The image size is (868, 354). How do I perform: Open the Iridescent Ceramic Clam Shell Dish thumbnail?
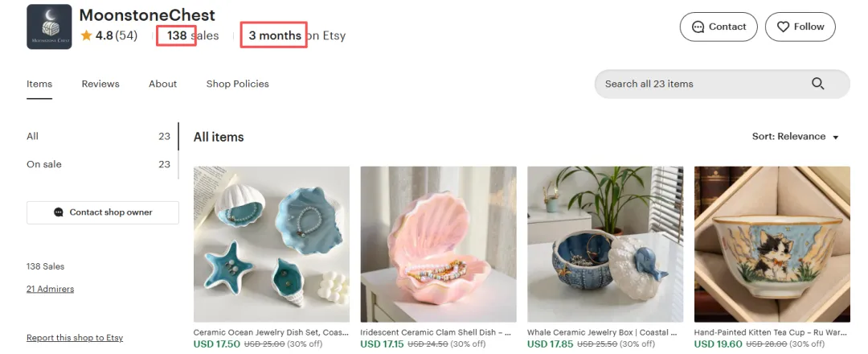coord(439,245)
